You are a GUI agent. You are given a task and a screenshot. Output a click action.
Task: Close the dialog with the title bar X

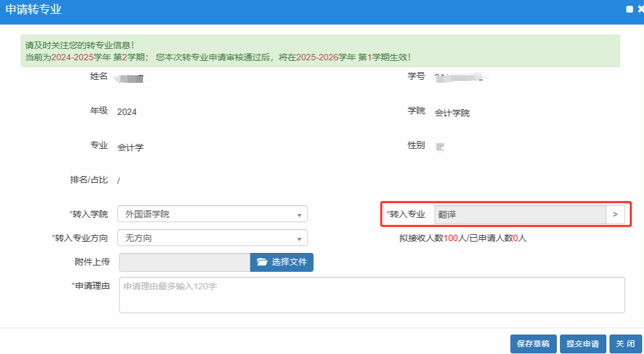tap(640, 9)
